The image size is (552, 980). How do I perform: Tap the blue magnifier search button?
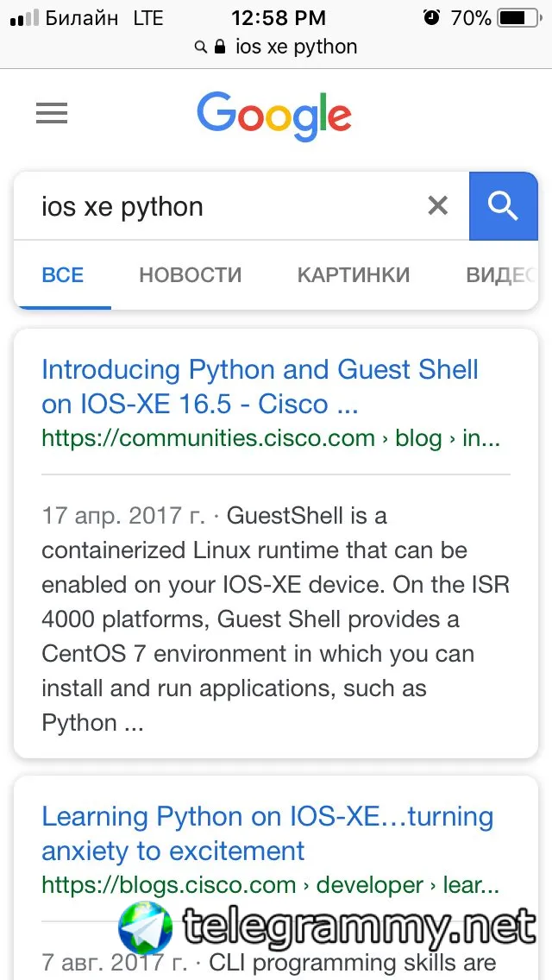[503, 205]
